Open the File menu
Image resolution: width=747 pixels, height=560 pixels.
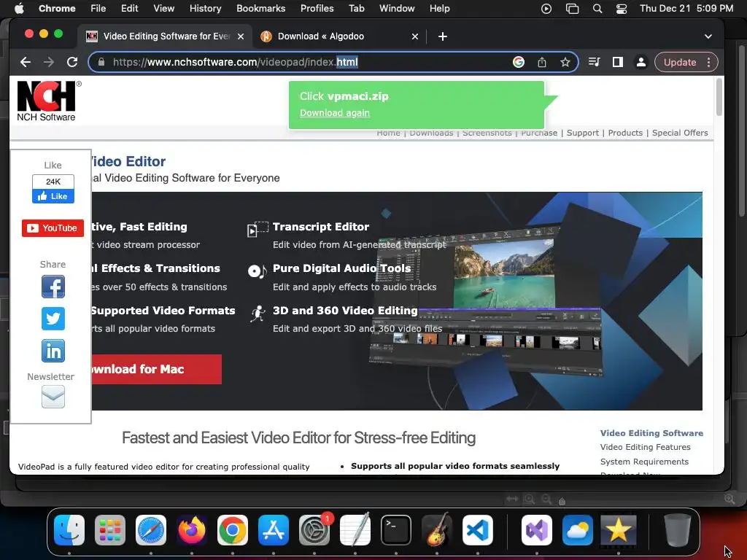coord(98,8)
